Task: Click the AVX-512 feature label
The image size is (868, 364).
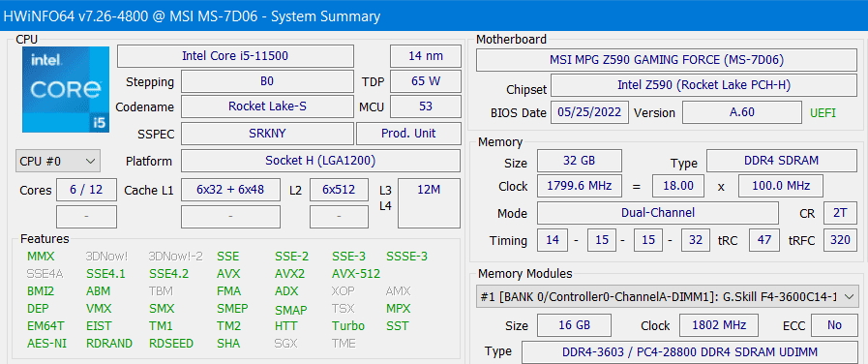Action: coord(356,274)
